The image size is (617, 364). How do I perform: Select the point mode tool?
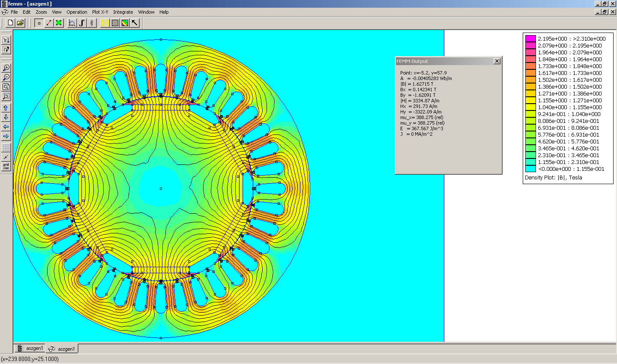pos(39,23)
